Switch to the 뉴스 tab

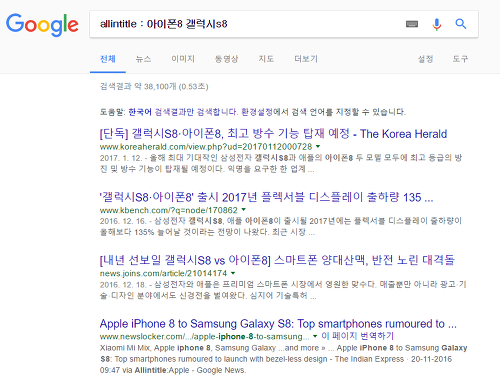click(143, 59)
